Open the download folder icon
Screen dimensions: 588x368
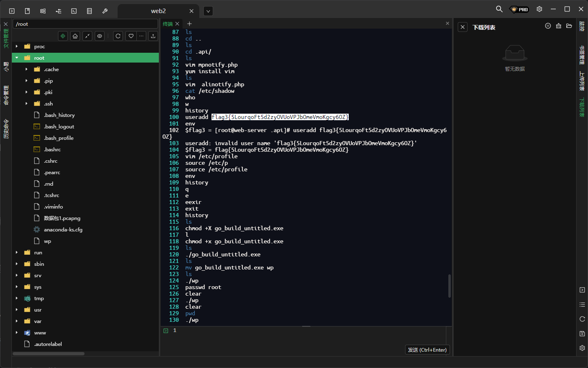click(569, 26)
